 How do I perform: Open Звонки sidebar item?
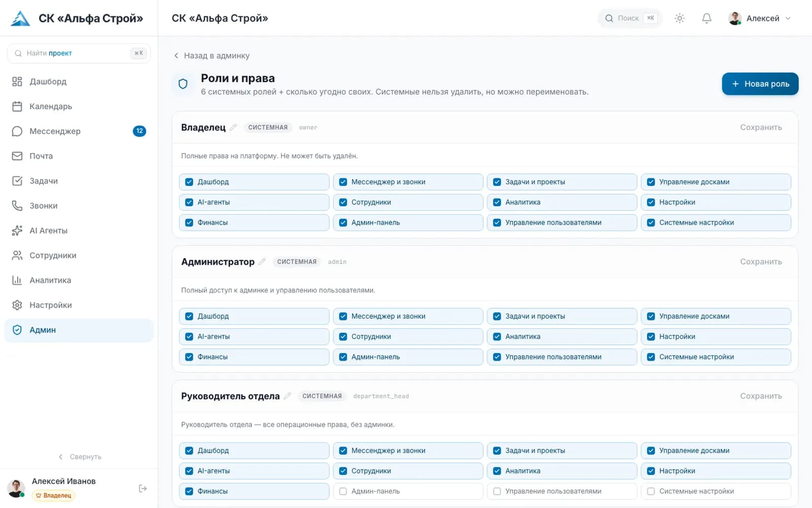point(79,206)
